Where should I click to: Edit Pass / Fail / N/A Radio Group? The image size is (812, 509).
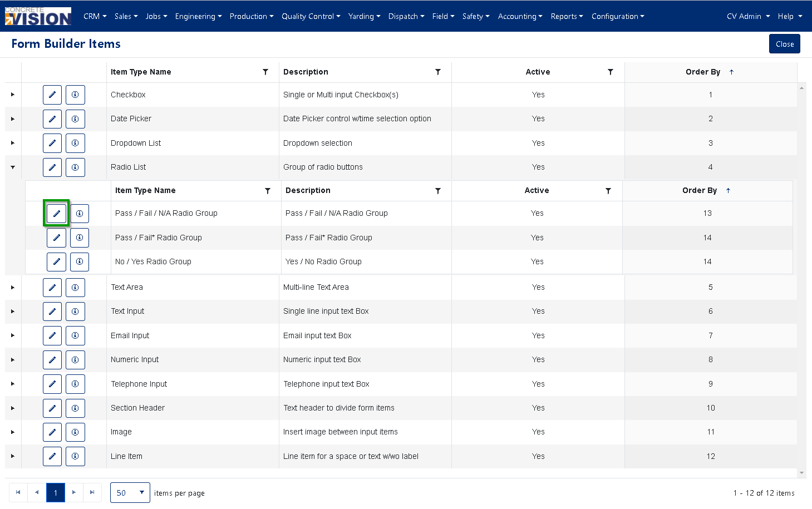tap(56, 213)
